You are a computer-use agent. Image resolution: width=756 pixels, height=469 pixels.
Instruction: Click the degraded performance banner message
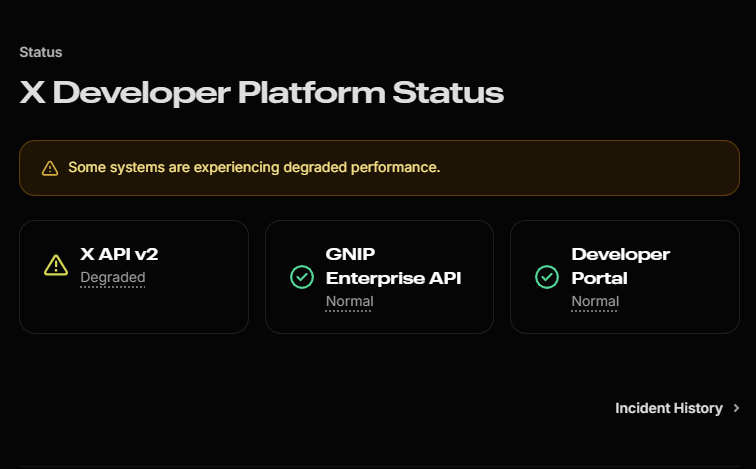pyautogui.click(x=254, y=167)
